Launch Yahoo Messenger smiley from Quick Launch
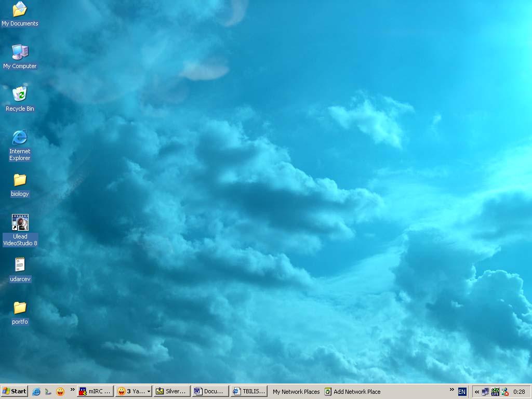 point(60,392)
